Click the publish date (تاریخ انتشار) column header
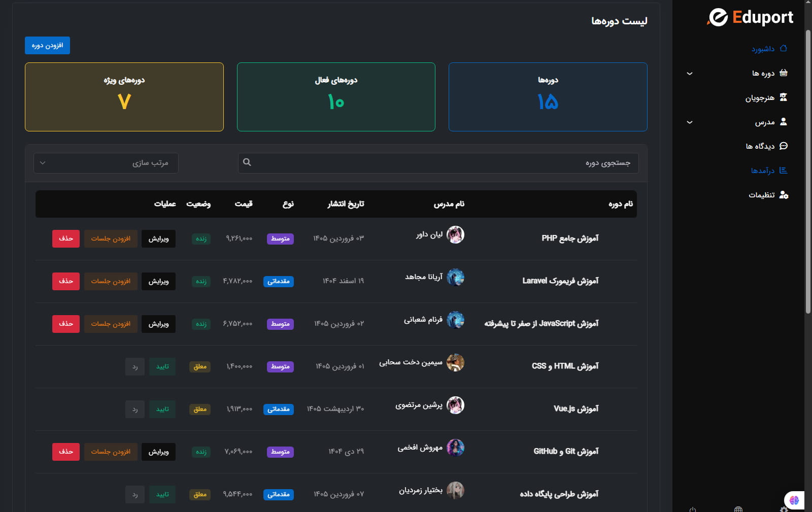The height and width of the screenshot is (512, 812). coord(346,204)
